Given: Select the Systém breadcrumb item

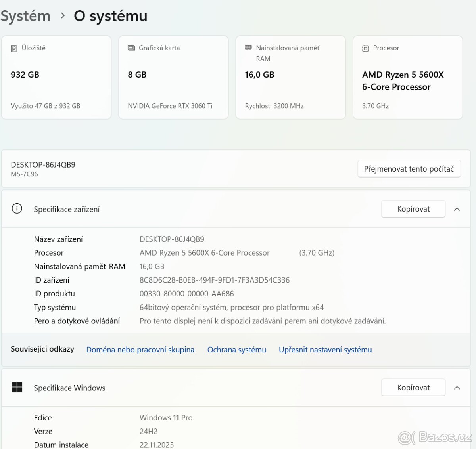Looking at the screenshot, I should pyautogui.click(x=25, y=15).
